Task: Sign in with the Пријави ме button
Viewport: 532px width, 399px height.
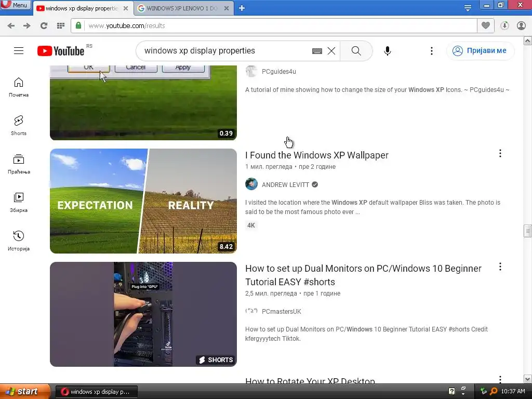Action: click(x=480, y=51)
